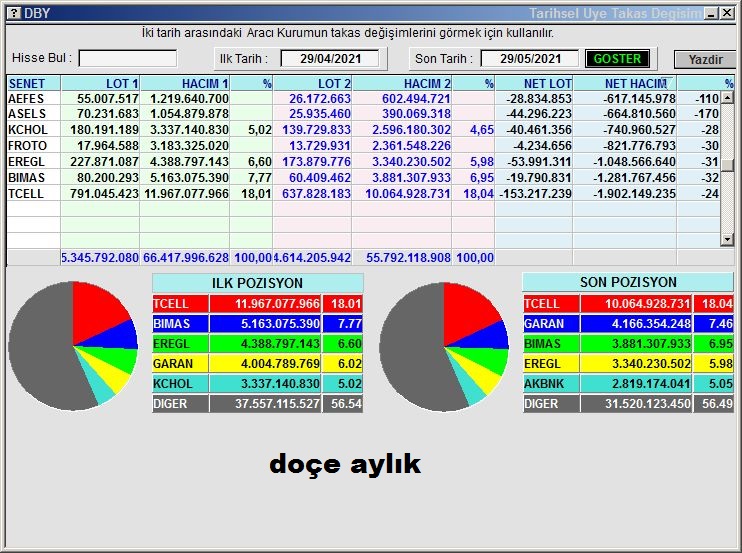This screenshot has height=553, width=742.
Task: Click gray DIGER swatch in SON POZISYON
Action: (551, 404)
